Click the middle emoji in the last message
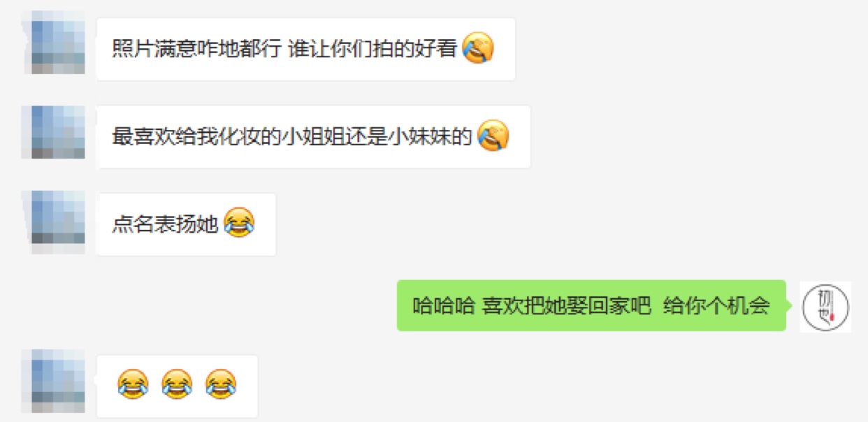 [x=177, y=384]
